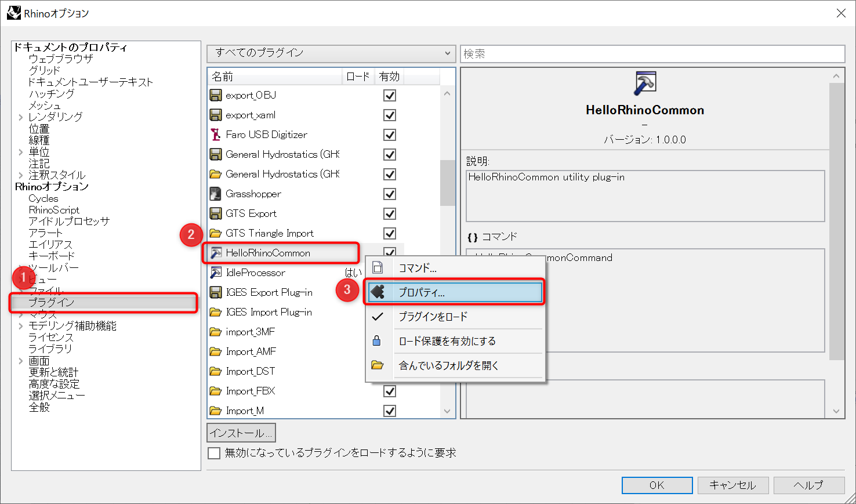Toggle the Import_FBX enabled checkbox
This screenshot has width=856, height=504.
coord(390,391)
